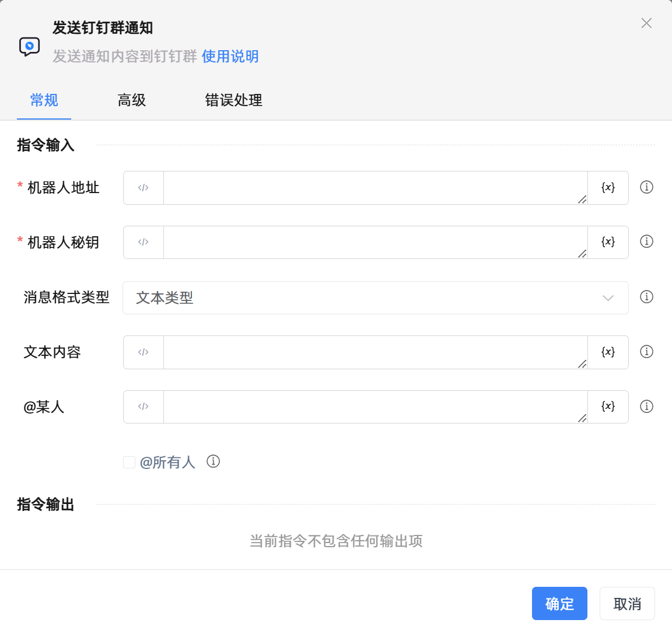Focus the @某人 input field
This screenshot has height=637, width=672.
tap(376, 407)
